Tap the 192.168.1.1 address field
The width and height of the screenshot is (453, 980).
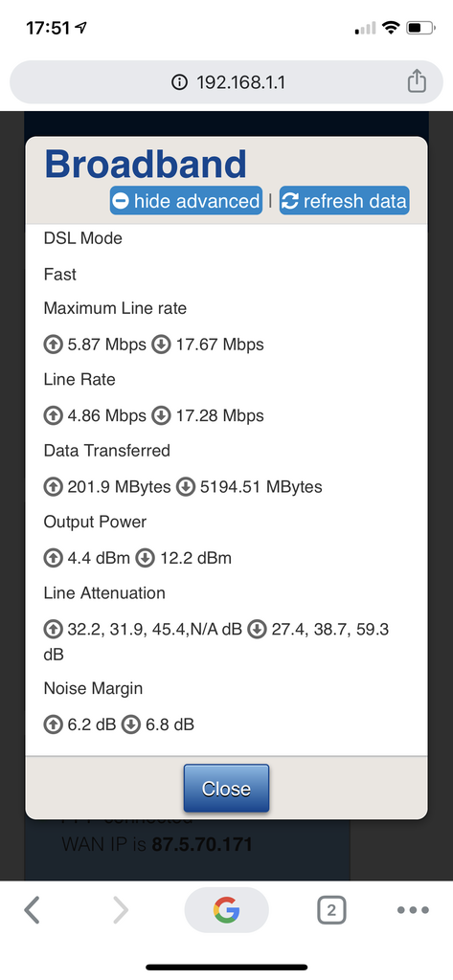click(226, 82)
